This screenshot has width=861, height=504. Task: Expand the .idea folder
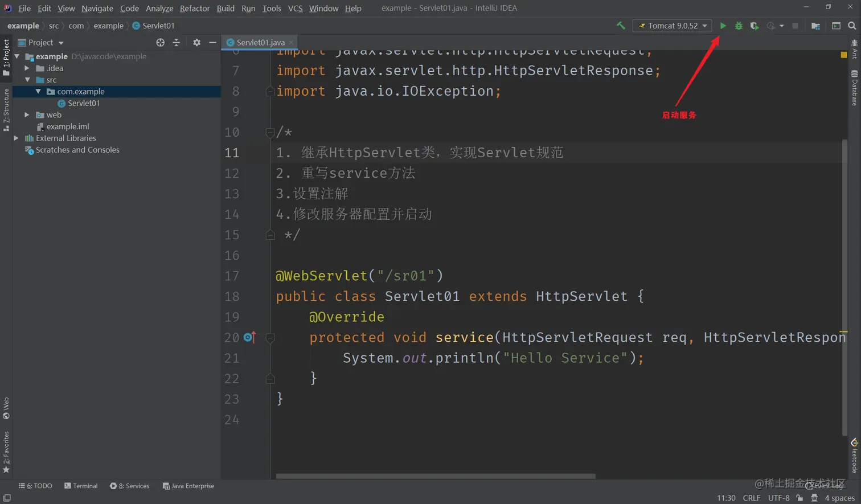[x=27, y=68]
